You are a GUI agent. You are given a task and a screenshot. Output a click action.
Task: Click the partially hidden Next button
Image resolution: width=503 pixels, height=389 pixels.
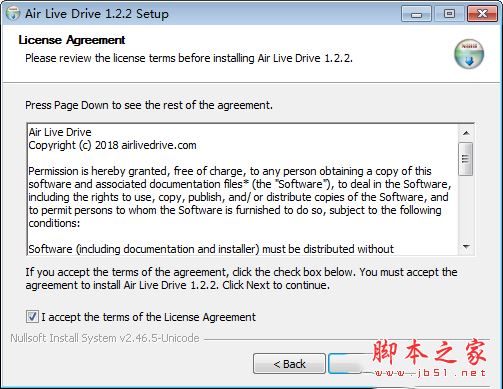pyautogui.click(x=347, y=364)
